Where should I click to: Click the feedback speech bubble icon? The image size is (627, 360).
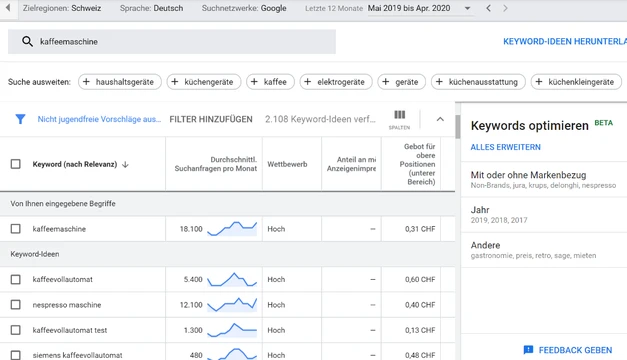pyautogui.click(x=528, y=350)
